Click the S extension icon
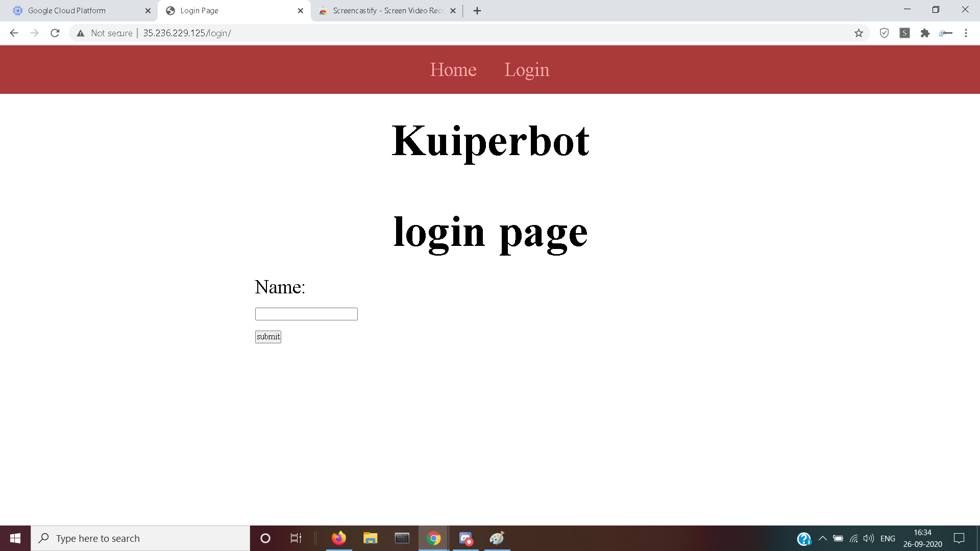Viewport: 980px width, 551px height. pyautogui.click(x=904, y=33)
